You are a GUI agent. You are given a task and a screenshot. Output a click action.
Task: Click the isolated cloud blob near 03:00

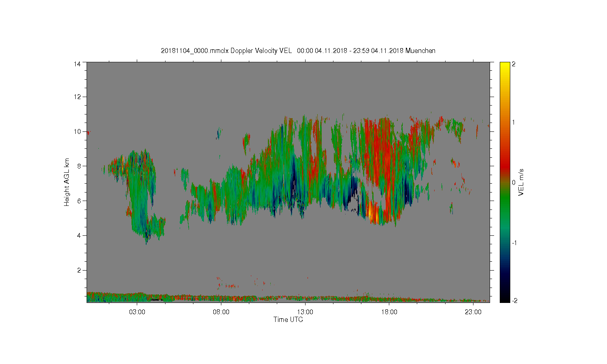point(140,194)
